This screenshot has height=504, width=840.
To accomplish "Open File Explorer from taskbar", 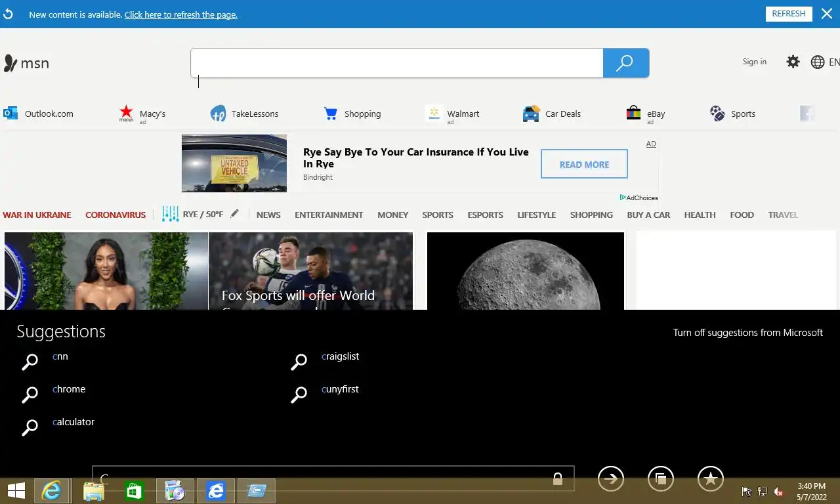I will (x=93, y=491).
